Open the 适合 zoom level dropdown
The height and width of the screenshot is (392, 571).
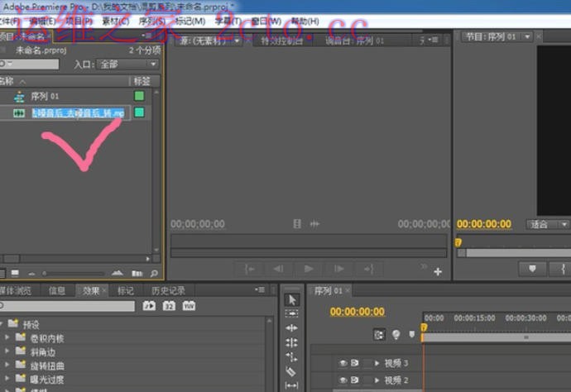(548, 225)
